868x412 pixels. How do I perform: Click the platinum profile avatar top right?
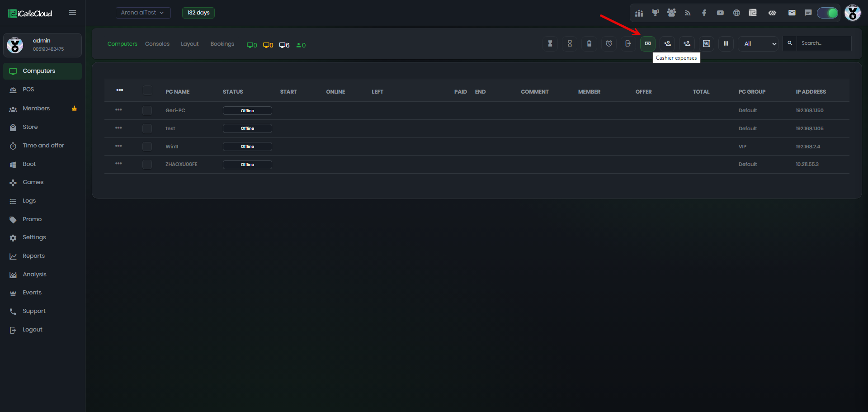pos(853,13)
